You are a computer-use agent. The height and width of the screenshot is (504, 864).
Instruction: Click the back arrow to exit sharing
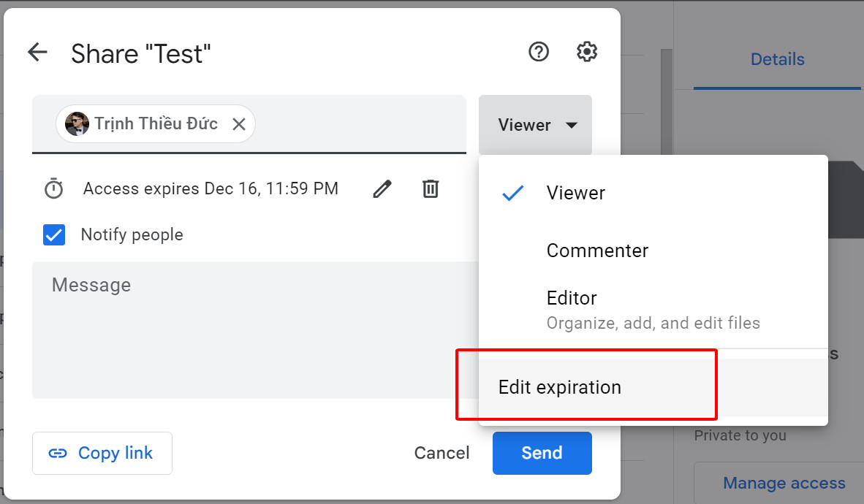click(x=37, y=52)
